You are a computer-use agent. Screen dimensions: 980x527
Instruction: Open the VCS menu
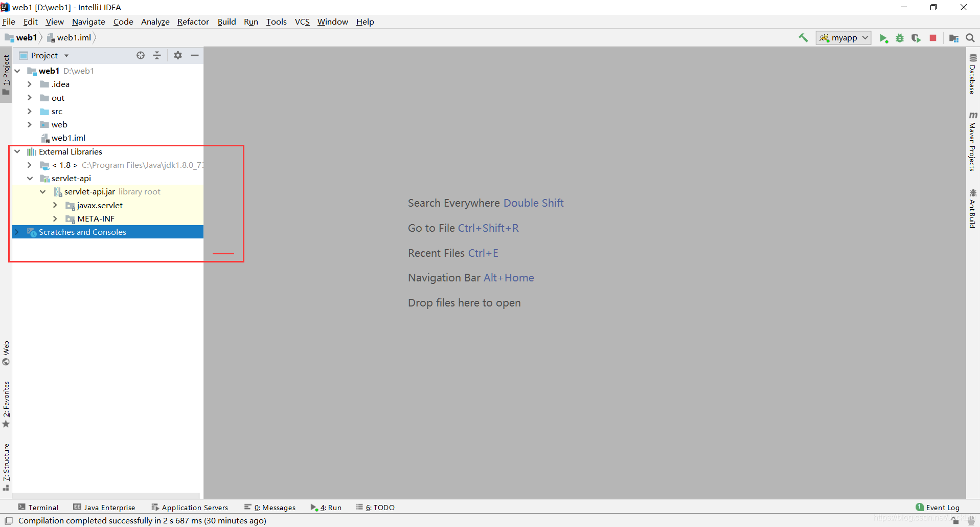pos(302,21)
